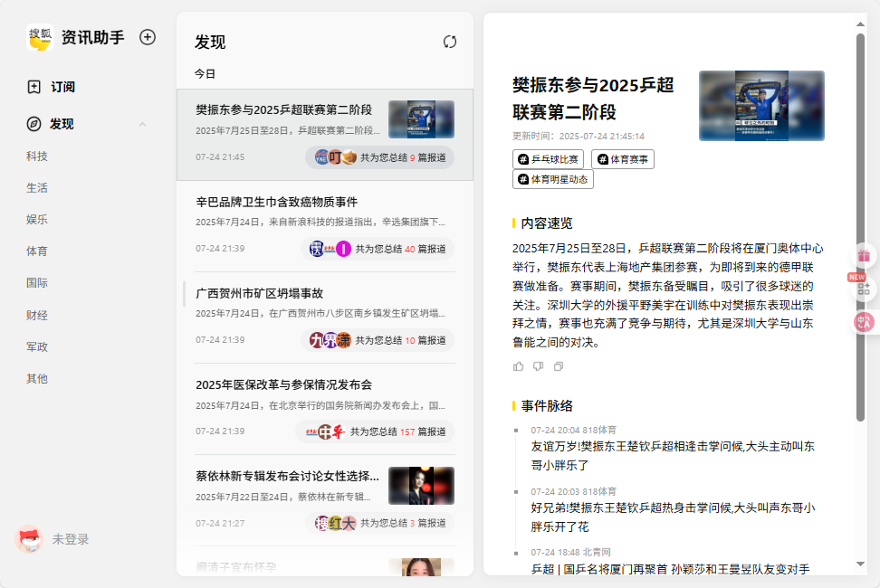Select the 体育 category
The height and width of the screenshot is (588, 880).
tap(37, 251)
